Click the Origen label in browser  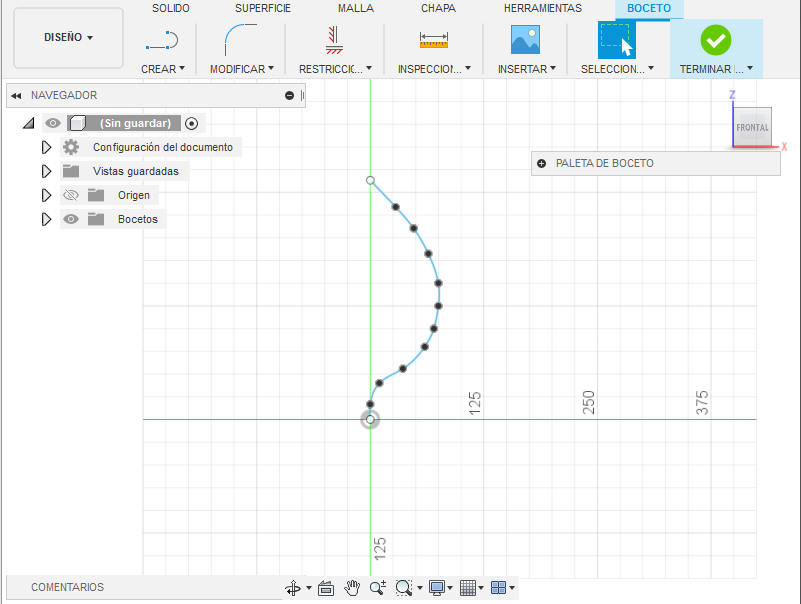[x=134, y=195]
